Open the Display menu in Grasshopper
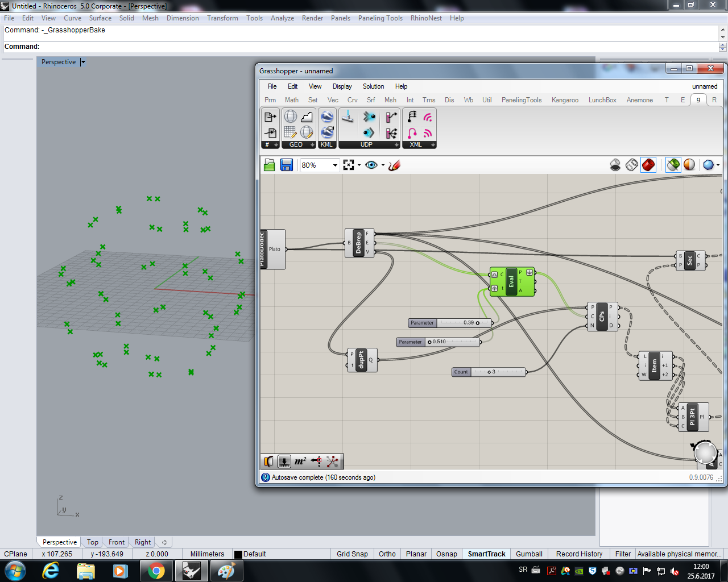The image size is (728, 582). [x=342, y=86]
